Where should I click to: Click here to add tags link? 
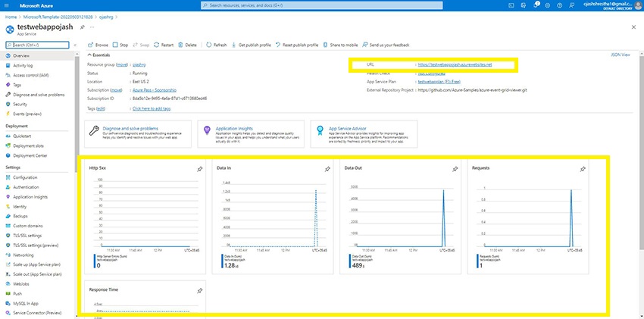click(152, 109)
